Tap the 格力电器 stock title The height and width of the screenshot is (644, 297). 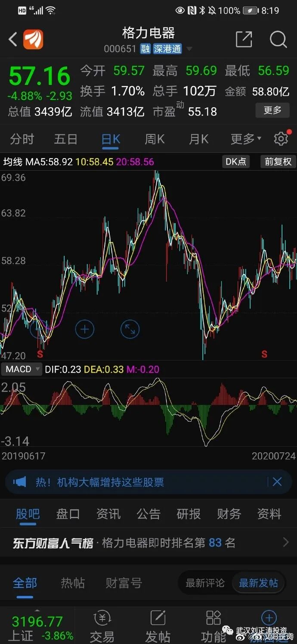148,33
